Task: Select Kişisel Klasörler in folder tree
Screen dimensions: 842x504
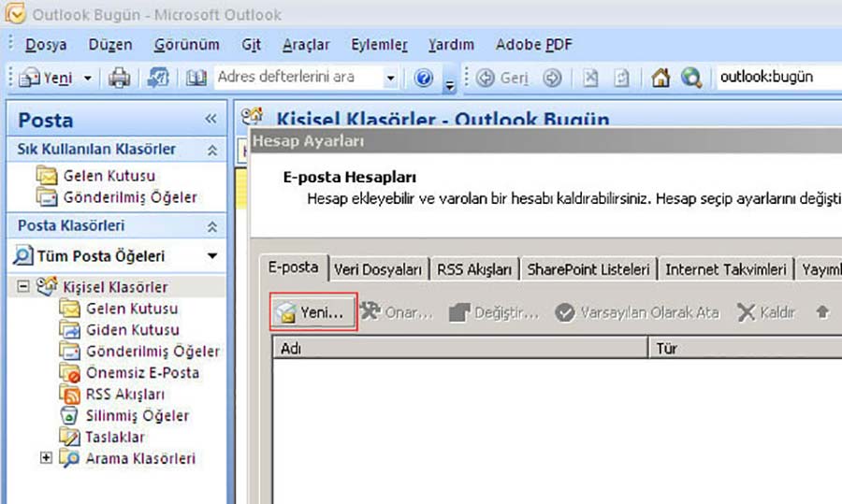Action: click(115, 287)
